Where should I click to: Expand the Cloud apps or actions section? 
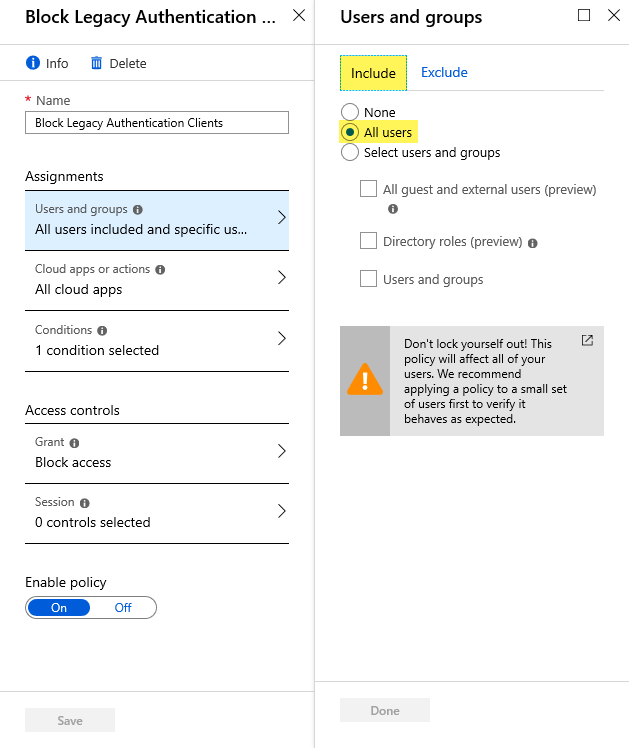pos(157,280)
